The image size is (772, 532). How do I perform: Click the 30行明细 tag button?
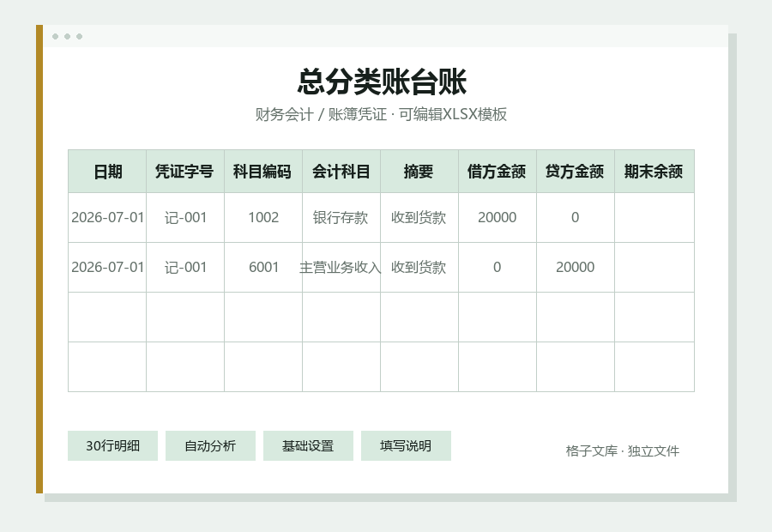pos(112,446)
